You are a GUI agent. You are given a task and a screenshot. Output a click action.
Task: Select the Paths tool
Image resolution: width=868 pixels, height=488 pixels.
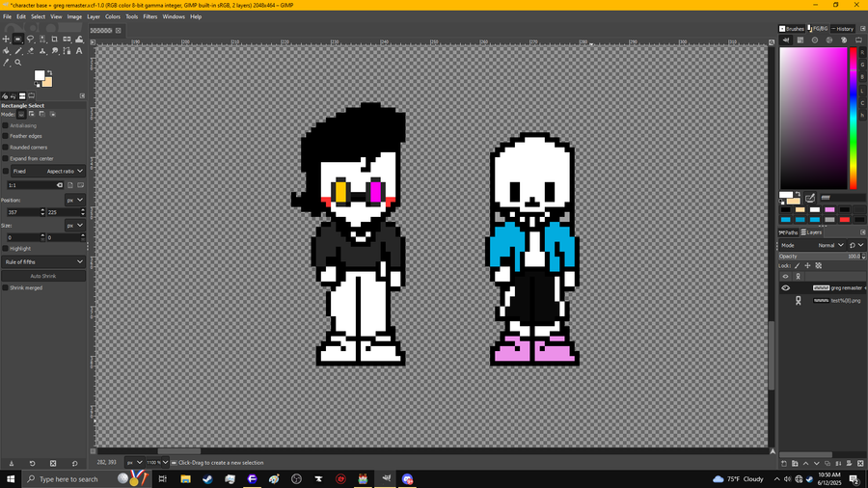[x=67, y=51]
